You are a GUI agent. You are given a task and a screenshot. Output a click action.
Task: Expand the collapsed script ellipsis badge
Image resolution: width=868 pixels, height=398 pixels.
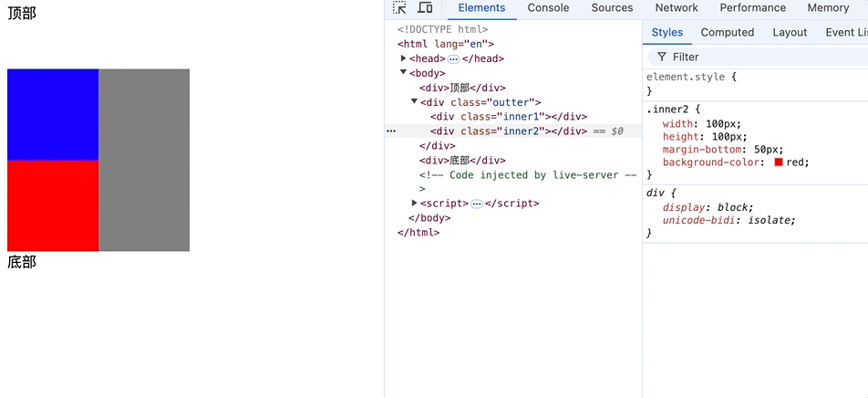click(477, 204)
